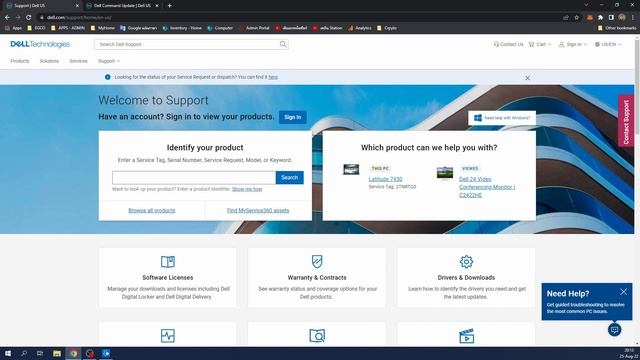The width and height of the screenshot is (640, 360).
Task: Click the tab search chevron in title bar
Action: [x=586, y=5]
